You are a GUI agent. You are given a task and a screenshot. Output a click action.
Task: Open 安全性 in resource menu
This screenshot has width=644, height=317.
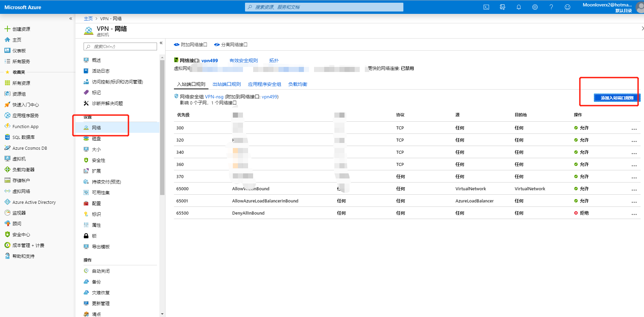pyautogui.click(x=98, y=160)
